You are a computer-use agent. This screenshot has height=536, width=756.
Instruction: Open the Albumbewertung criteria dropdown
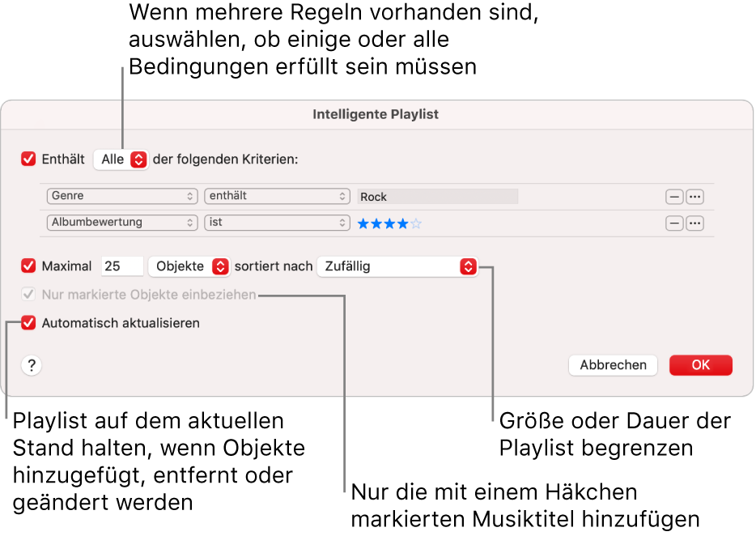121,223
